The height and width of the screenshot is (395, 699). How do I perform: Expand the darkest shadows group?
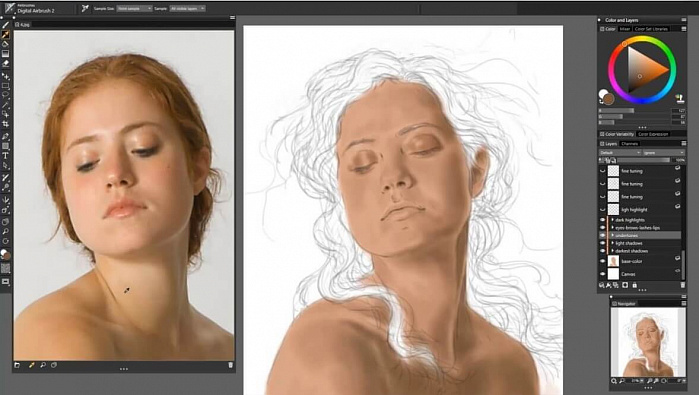613,251
